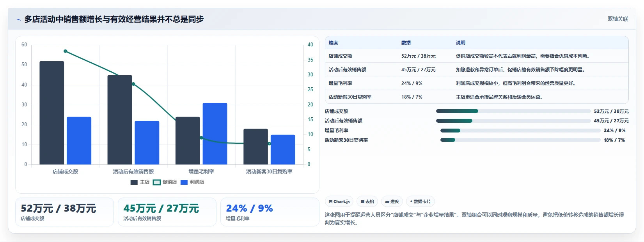Viewport: 644px width, 242px height.
Task: Click the progress label 店铺成交额
Action: point(336,111)
